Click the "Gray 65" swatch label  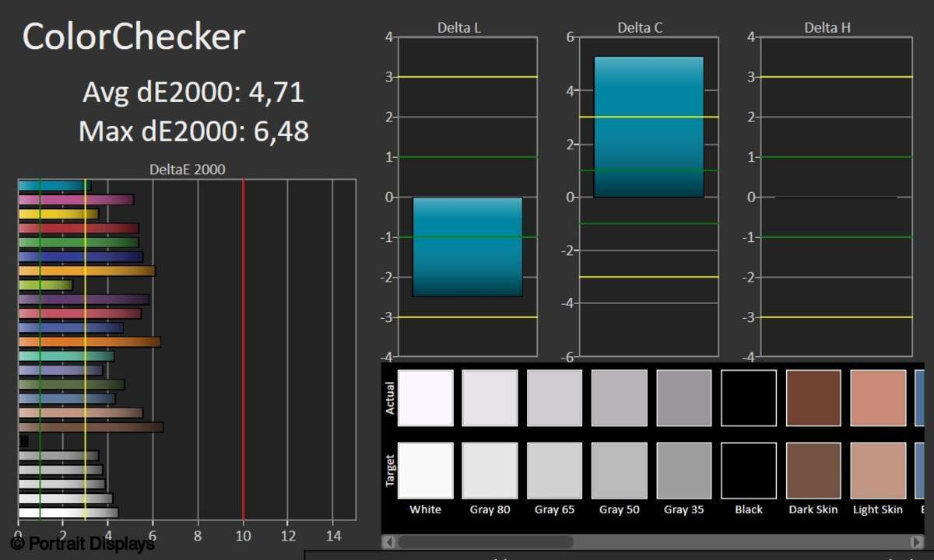554,509
